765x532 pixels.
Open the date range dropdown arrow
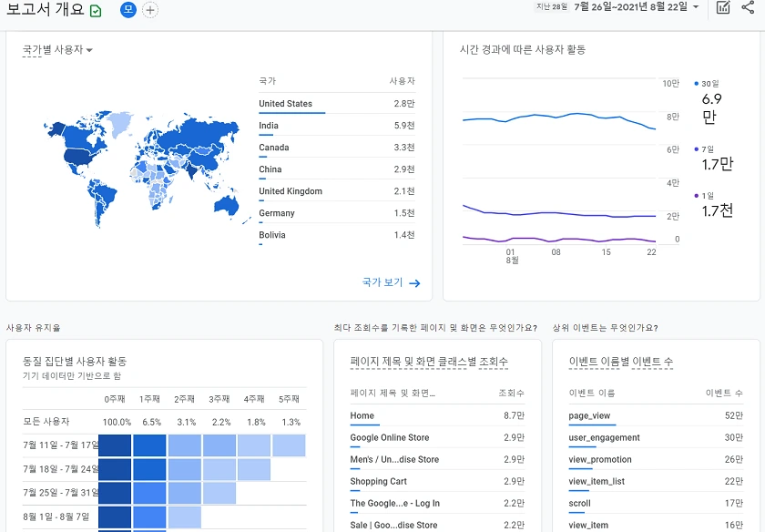click(x=696, y=7)
